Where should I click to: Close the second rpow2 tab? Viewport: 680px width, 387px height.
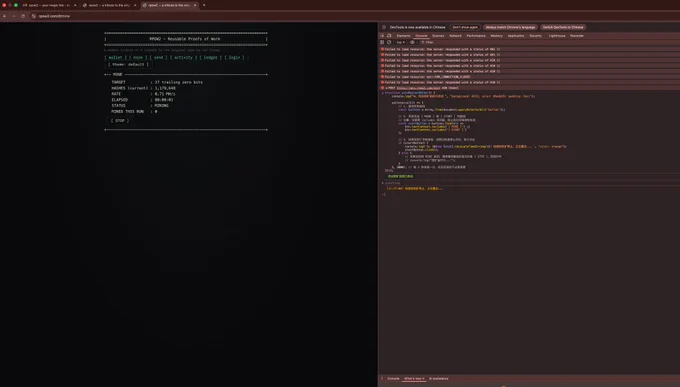[x=134, y=5]
